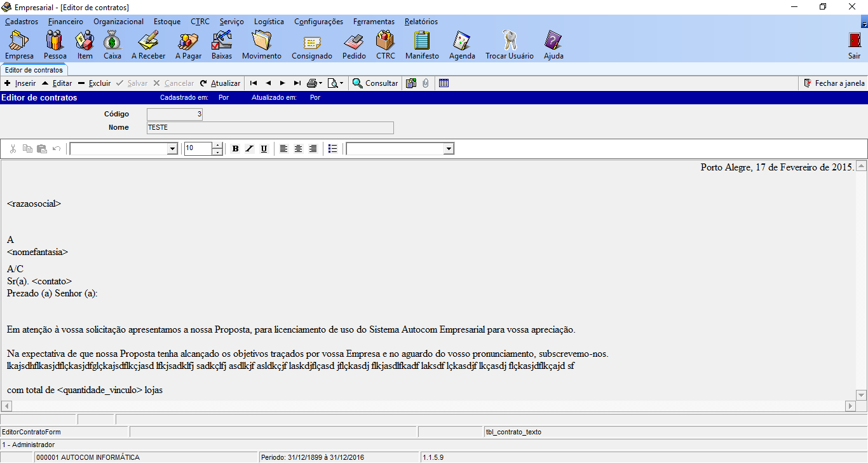Toggle bold formatting
868x463 pixels.
tap(235, 149)
